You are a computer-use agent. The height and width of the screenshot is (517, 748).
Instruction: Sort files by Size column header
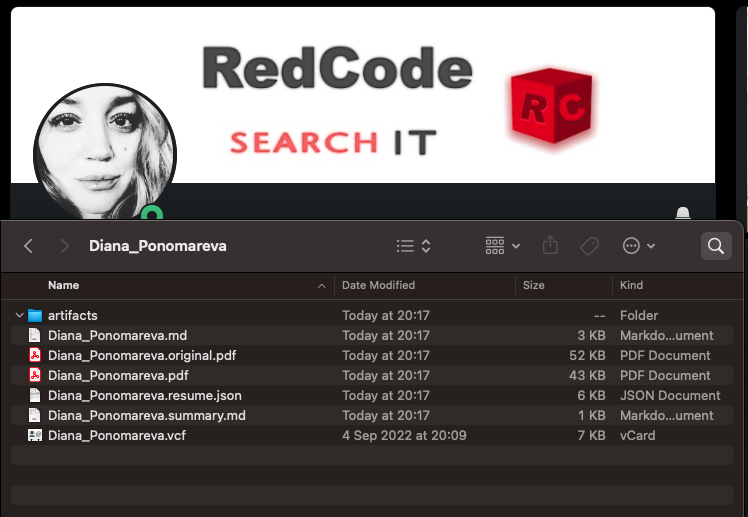pos(533,285)
